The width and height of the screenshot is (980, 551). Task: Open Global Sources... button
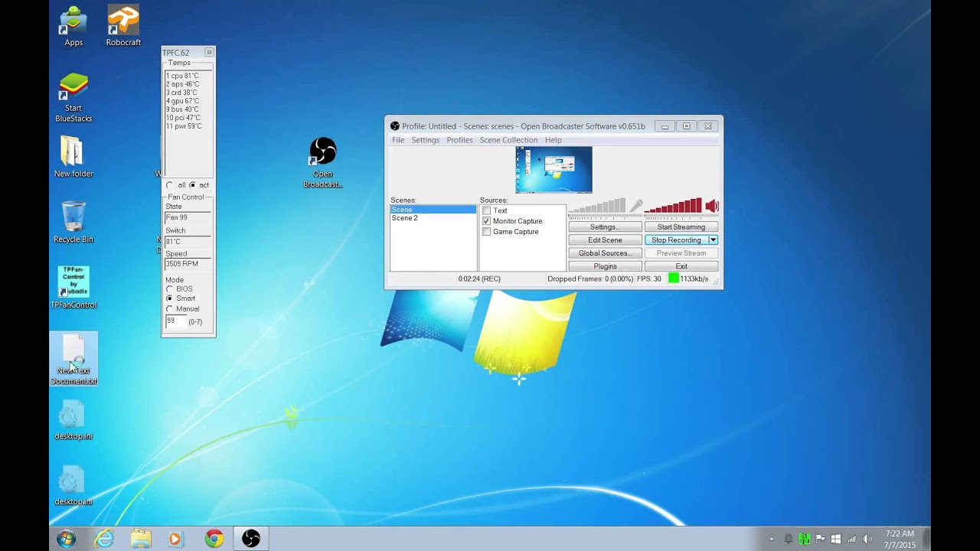(x=605, y=253)
